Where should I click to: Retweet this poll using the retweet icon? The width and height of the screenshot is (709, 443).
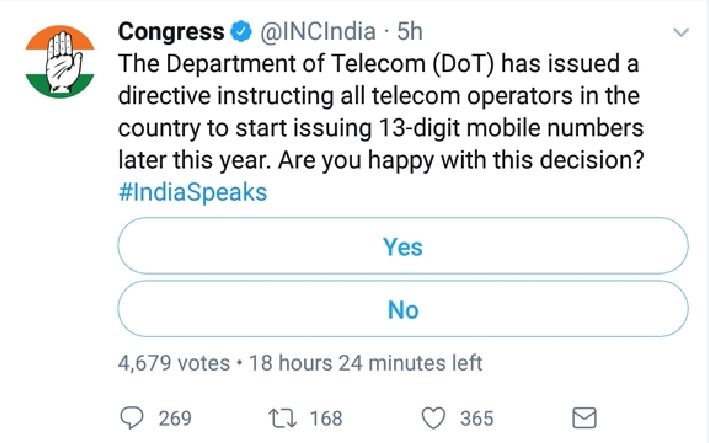point(285,417)
